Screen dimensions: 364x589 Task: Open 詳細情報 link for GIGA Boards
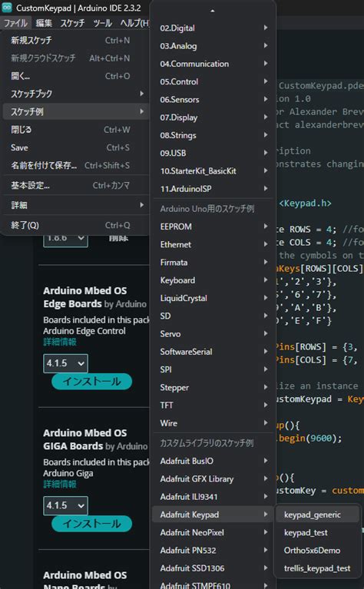(x=60, y=485)
